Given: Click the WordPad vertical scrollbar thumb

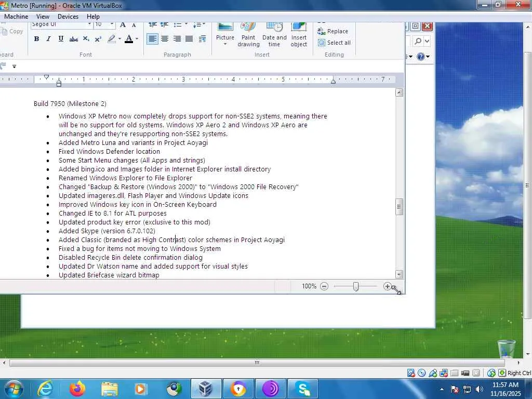Looking at the screenshot, I should [400, 207].
